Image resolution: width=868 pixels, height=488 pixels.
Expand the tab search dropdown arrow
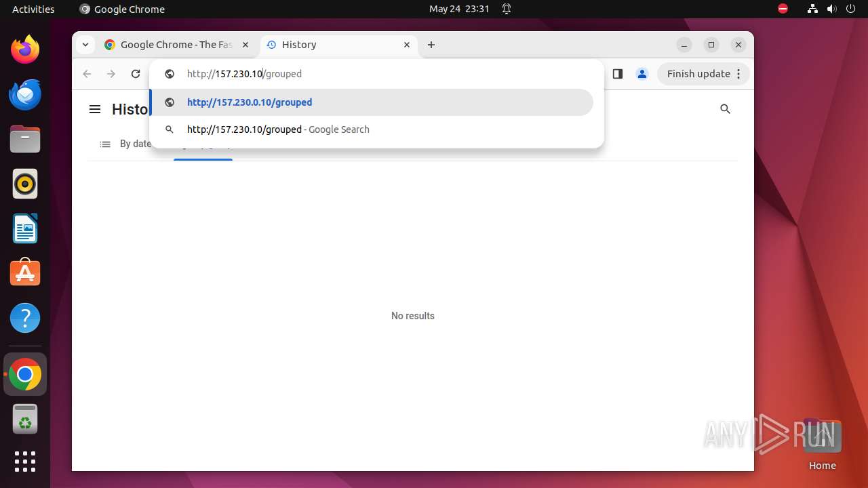tap(85, 45)
